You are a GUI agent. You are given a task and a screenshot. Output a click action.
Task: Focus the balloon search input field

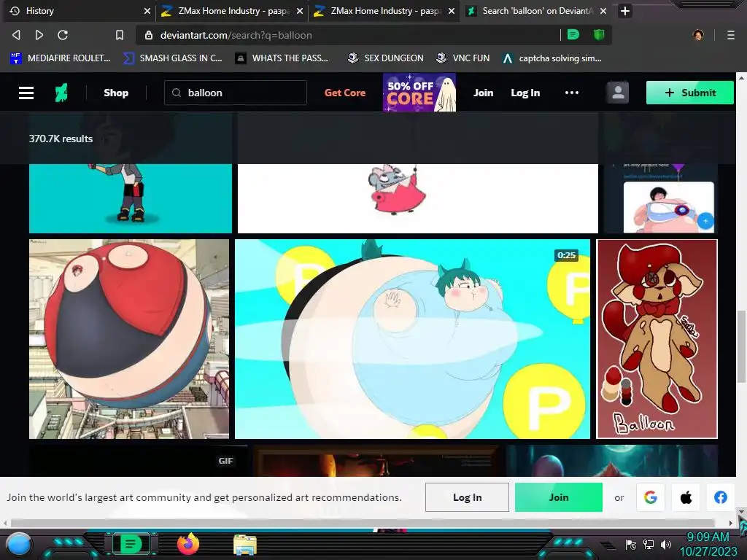click(236, 93)
